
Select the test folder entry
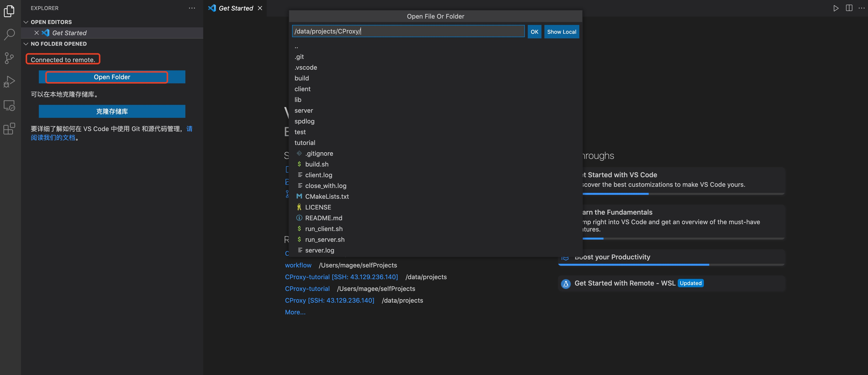pyautogui.click(x=435, y=132)
